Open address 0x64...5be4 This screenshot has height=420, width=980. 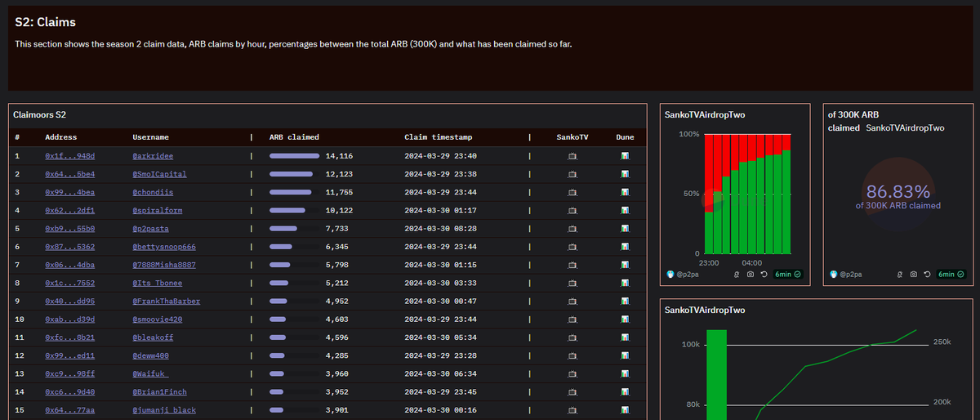pos(70,174)
